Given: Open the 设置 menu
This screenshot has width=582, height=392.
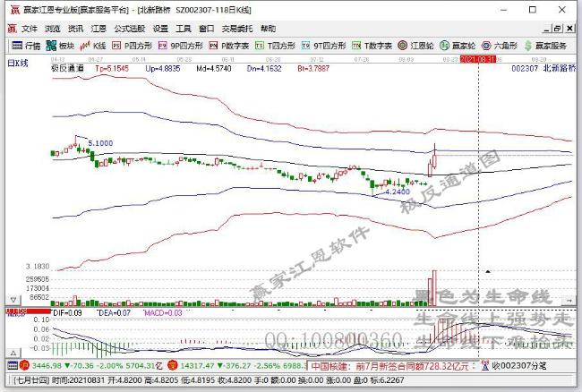Looking at the screenshot, I should tap(160, 29).
